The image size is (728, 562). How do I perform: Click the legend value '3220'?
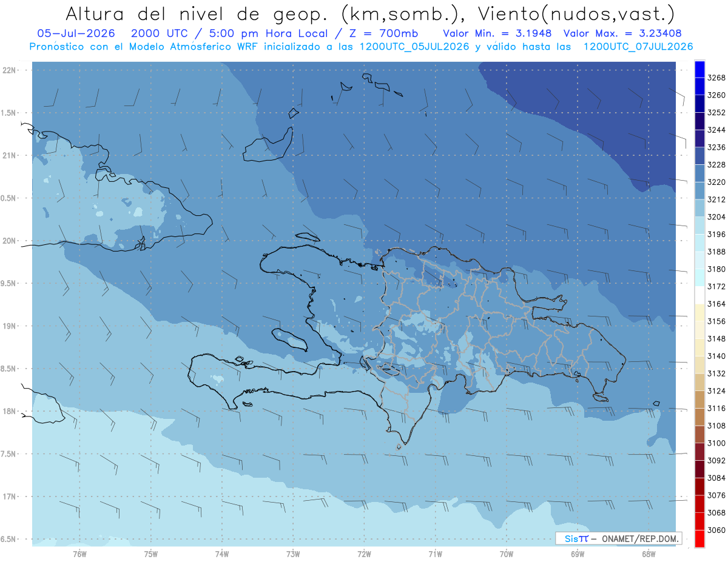tap(716, 182)
